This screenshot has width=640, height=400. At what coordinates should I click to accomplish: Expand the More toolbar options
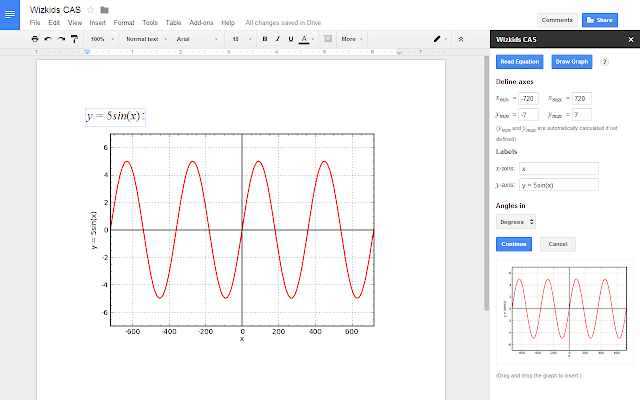[x=352, y=39]
